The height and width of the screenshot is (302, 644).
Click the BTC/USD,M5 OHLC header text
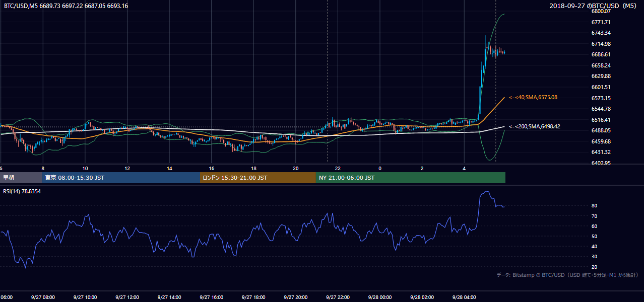coord(66,6)
